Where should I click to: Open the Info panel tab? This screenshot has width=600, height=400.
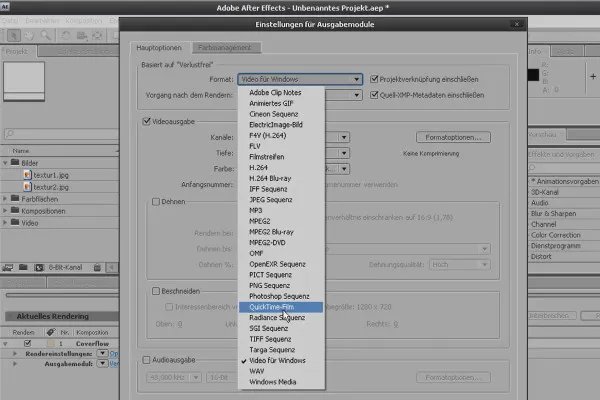[535, 51]
